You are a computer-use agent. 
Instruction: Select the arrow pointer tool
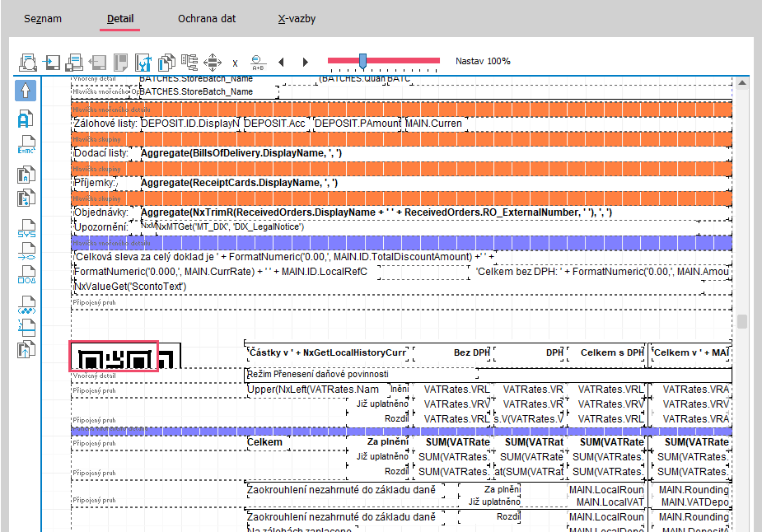coord(26,90)
